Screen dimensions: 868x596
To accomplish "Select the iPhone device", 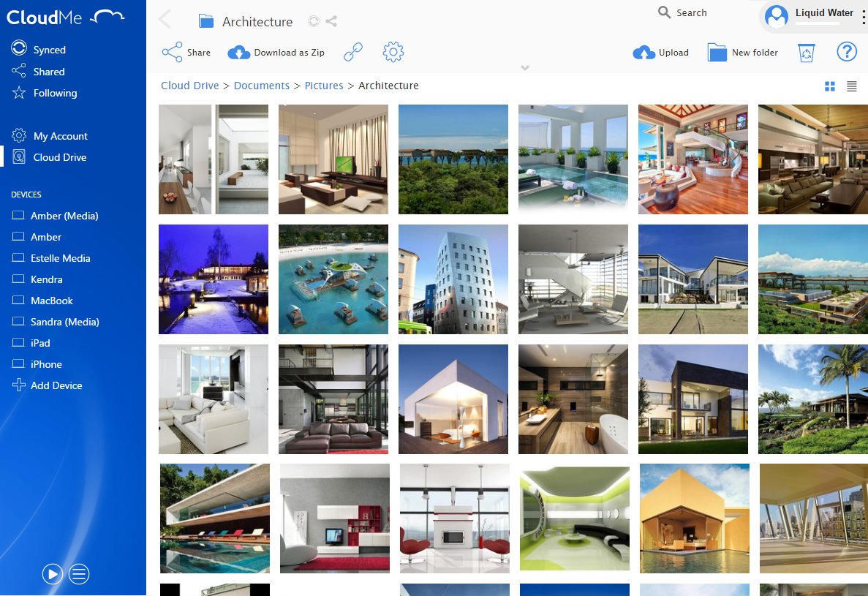I will tap(37, 364).
